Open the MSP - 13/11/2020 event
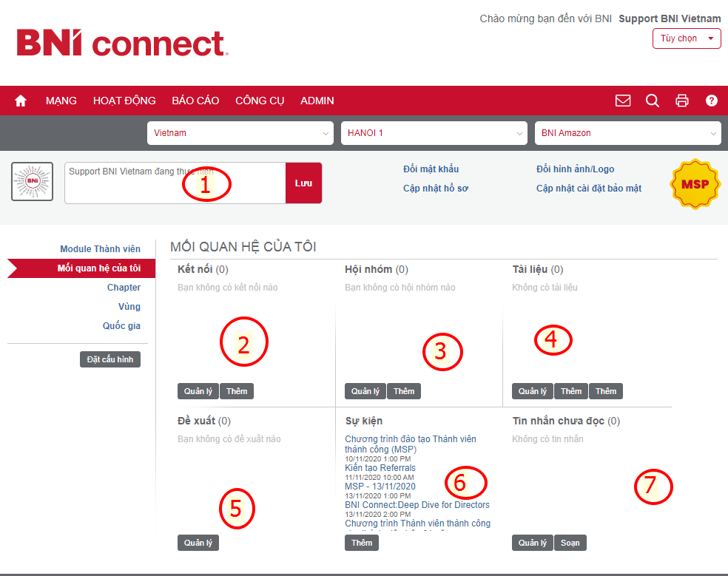The width and height of the screenshot is (728, 576). click(380, 487)
